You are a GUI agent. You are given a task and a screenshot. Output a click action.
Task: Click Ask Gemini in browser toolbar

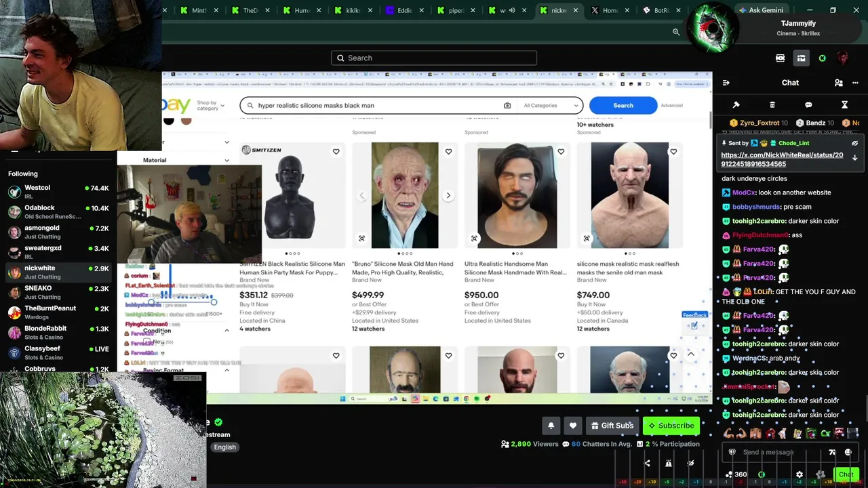tap(761, 10)
